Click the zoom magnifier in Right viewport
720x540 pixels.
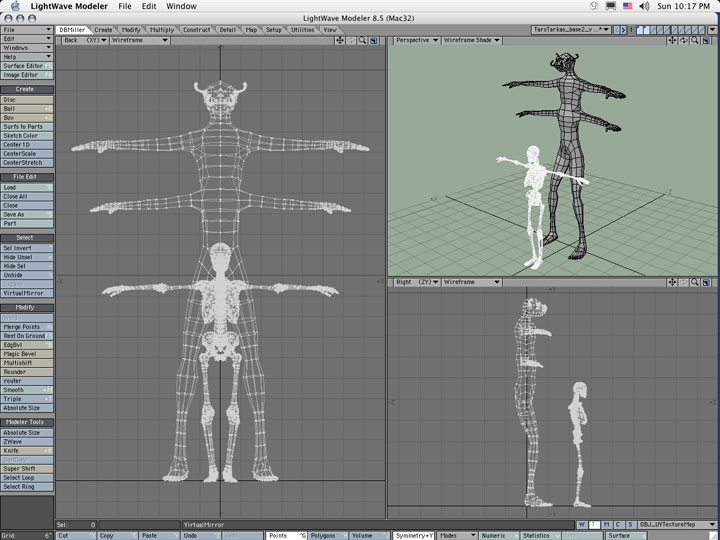(695, 282)
